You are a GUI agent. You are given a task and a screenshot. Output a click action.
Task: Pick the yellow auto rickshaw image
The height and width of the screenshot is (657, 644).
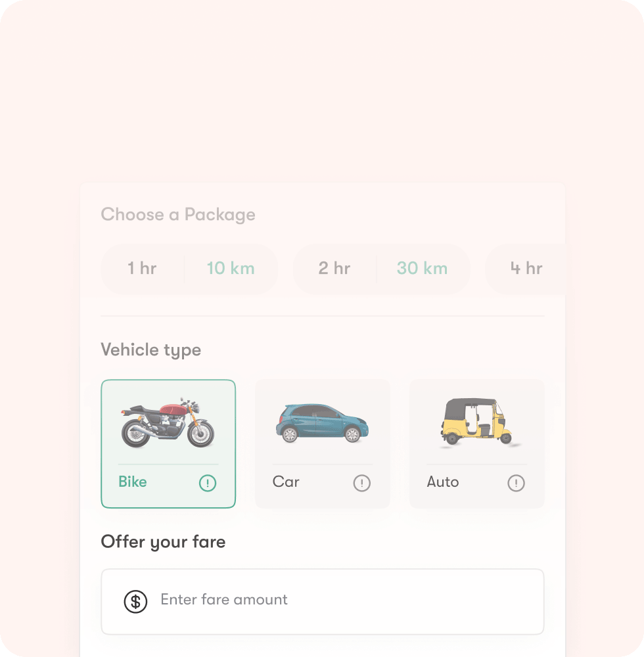click(479, 422)
